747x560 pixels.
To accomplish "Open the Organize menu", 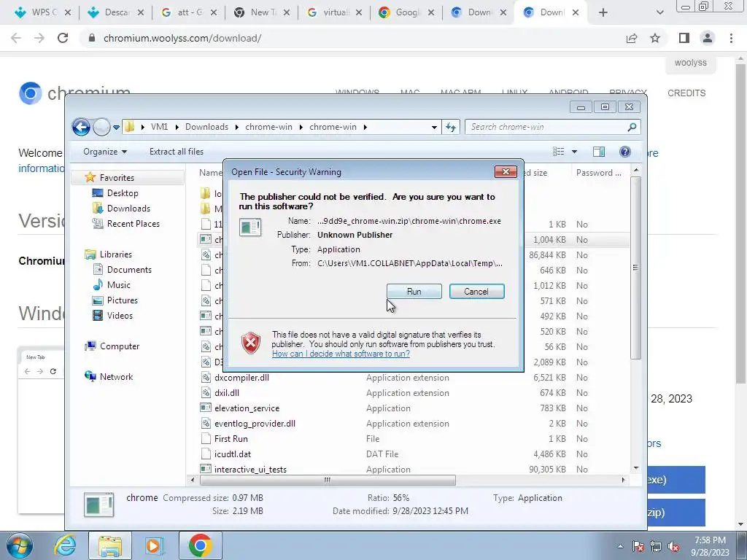I will pos(105,152).
